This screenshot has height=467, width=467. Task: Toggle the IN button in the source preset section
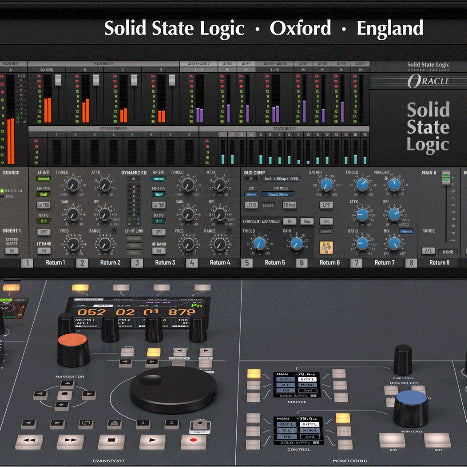click(12, 251)
